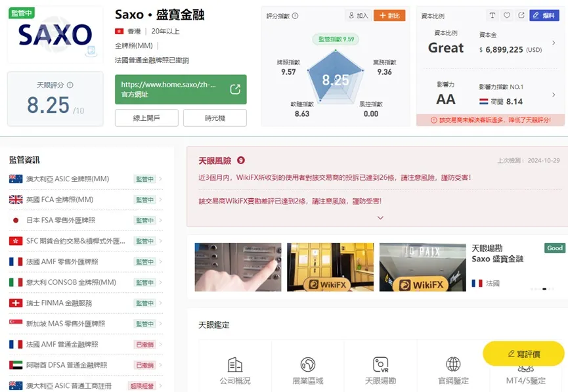Open 法國 AMF 零售外匯牌照 row
Image resolution: width=568 pixels, height=392 pixels.
[86, 261]
